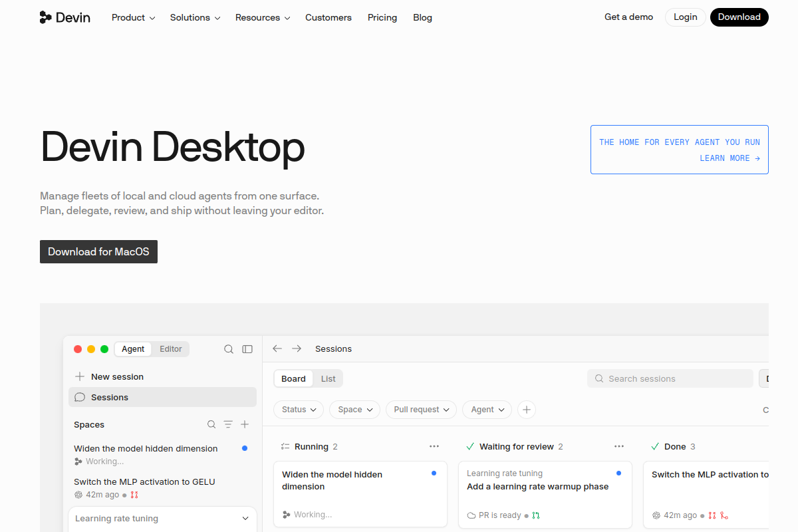Image resolution: width=798 pixels, height=532 pixels.
Task: Click the black Download button in header
Action: click(x=739, y=17)
